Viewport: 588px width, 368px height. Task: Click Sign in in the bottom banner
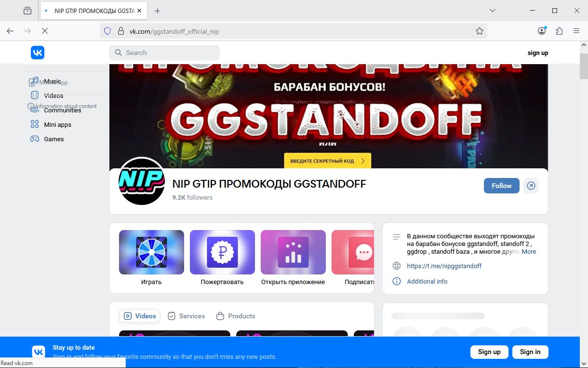click(530, 352)
